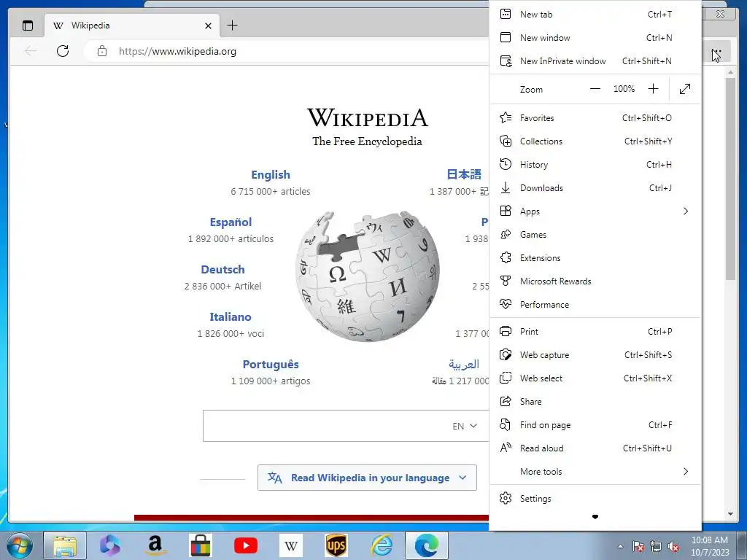Click the Read aloud icon
Screen dimensions: 747x560
click(506, 448)
